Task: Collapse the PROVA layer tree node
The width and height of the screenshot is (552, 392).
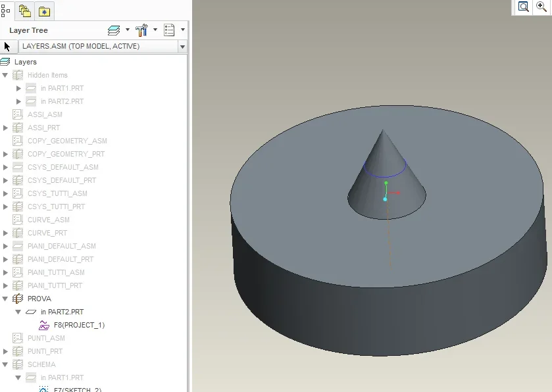Action: pyautogui.click(x=5, y=299)
